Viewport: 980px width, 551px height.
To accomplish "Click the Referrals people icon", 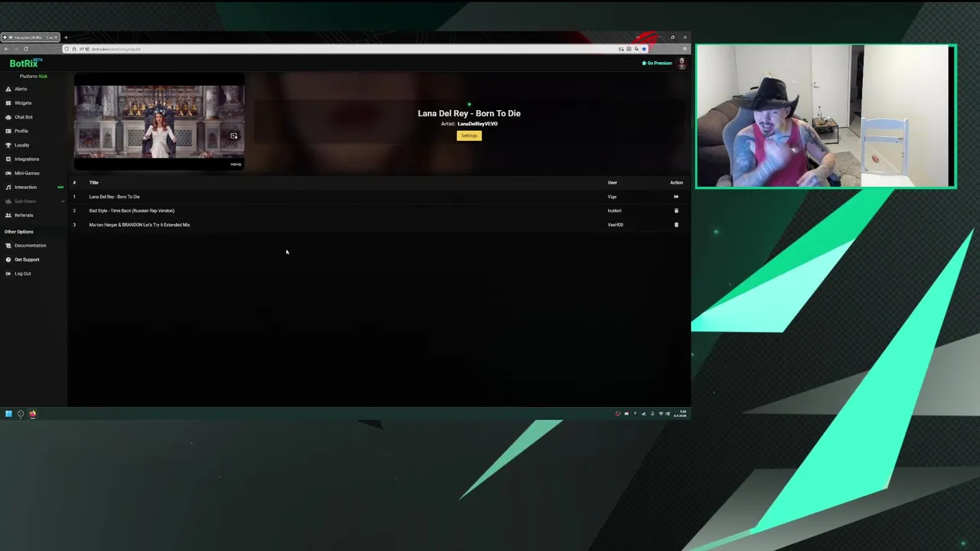I will pos(8,215).
